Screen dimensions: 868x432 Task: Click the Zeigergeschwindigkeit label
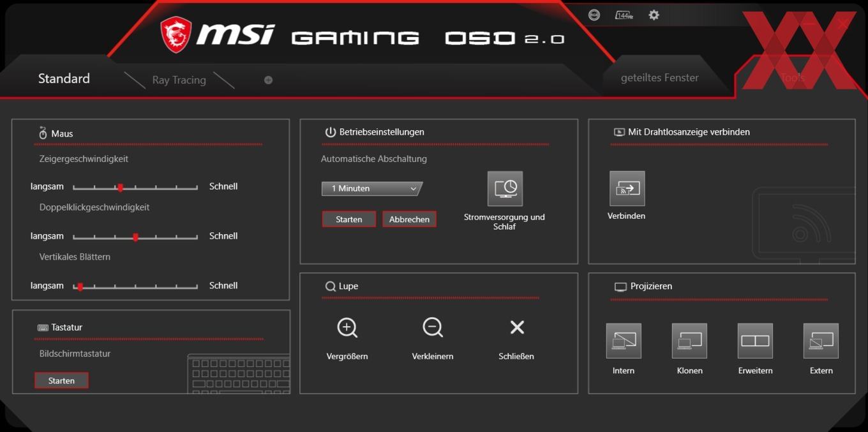click(x=84, y=159)
